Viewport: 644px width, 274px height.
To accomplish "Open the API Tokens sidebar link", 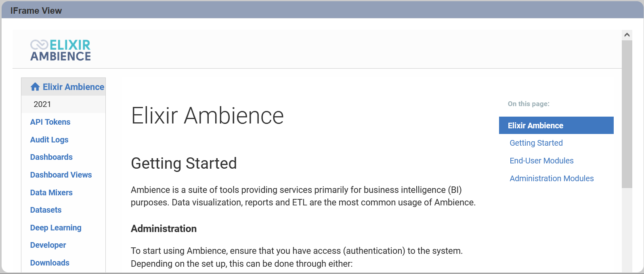I will (50, 122).
